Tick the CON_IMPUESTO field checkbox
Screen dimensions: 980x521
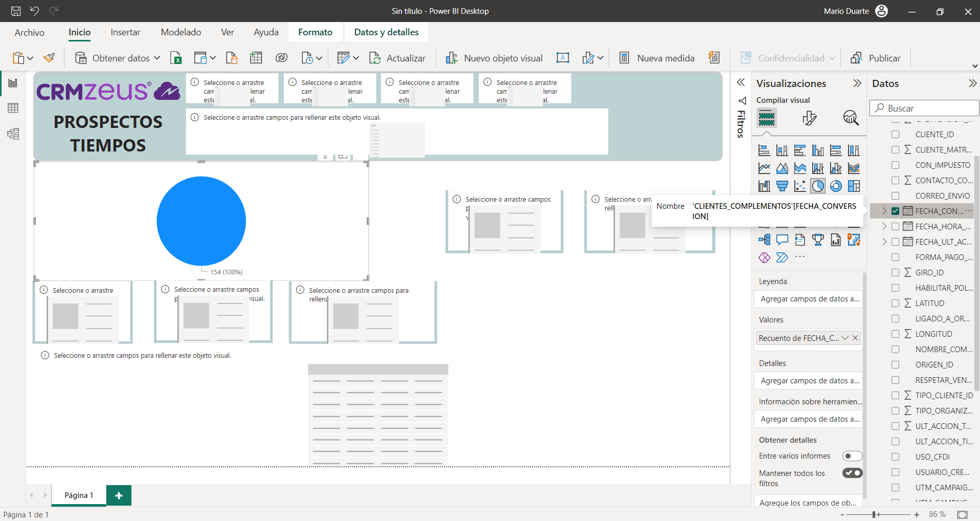coord(895,165)
